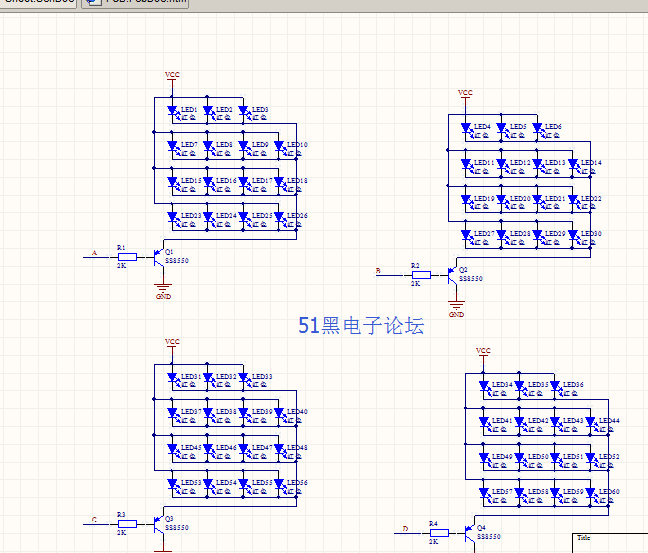Select the LED23 diode symbol

(172, 217)
